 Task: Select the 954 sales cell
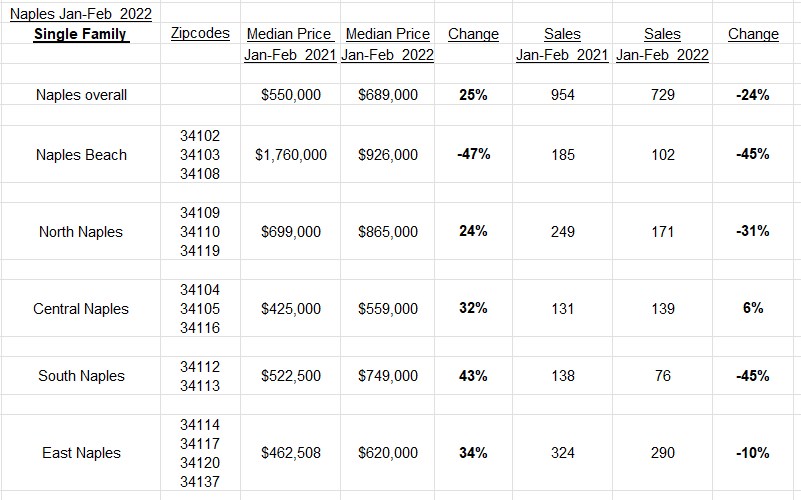point(562,95)
